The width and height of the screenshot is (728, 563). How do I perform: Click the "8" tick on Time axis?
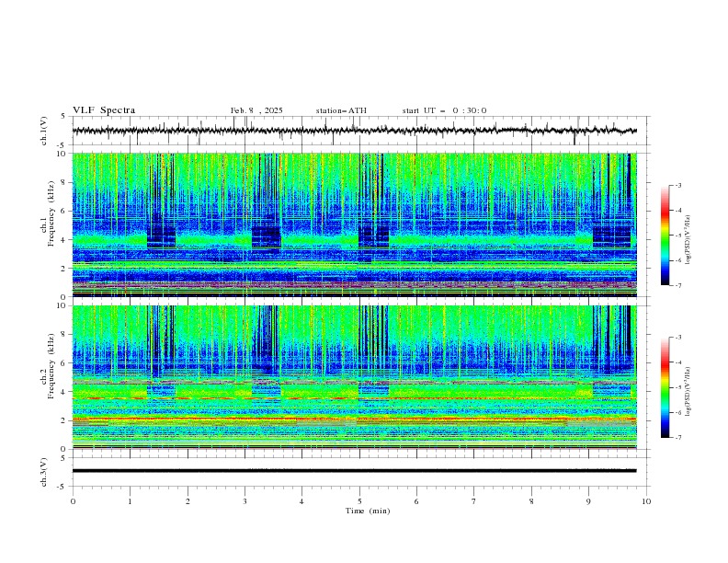click(x=531, y=501)
